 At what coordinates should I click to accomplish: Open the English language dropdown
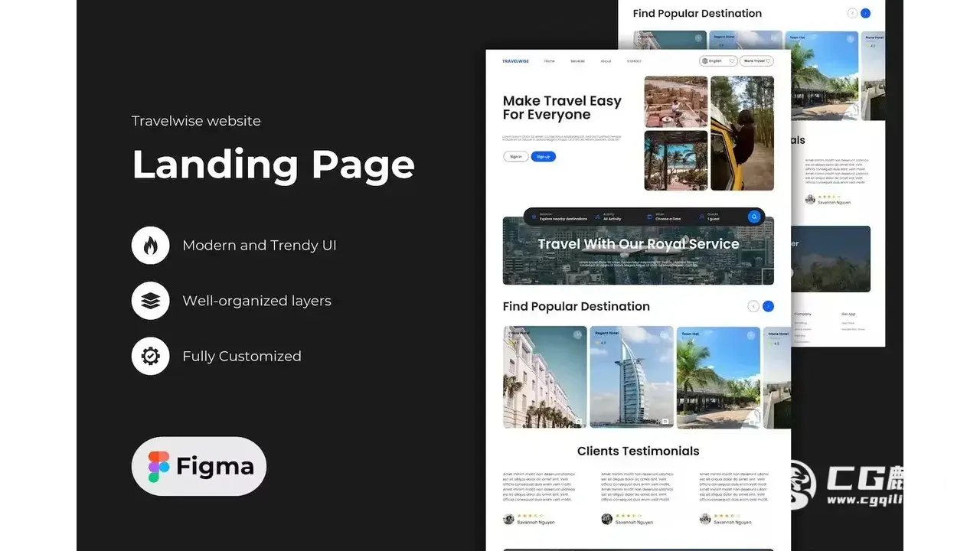click(718, 61)
